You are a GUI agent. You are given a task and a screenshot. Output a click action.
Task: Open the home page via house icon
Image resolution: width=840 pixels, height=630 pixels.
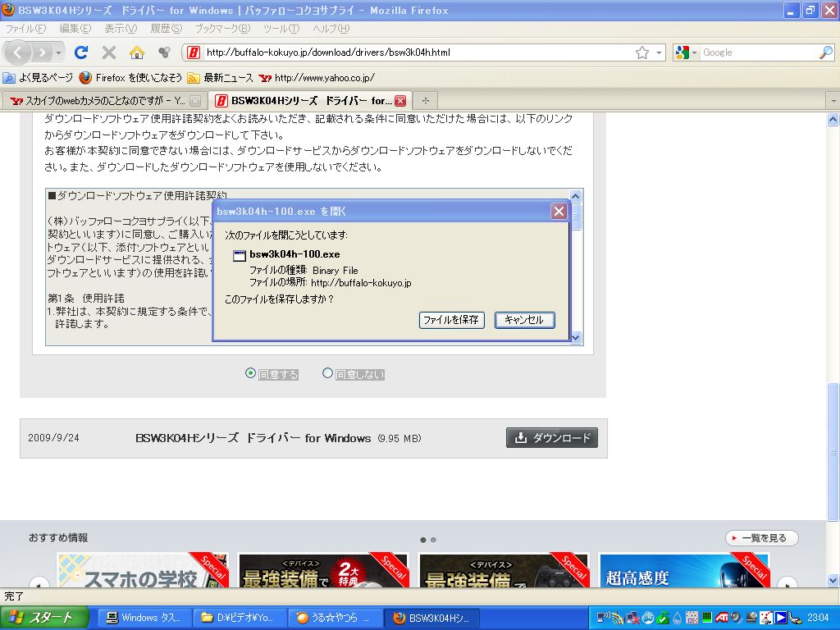[137, 52]
